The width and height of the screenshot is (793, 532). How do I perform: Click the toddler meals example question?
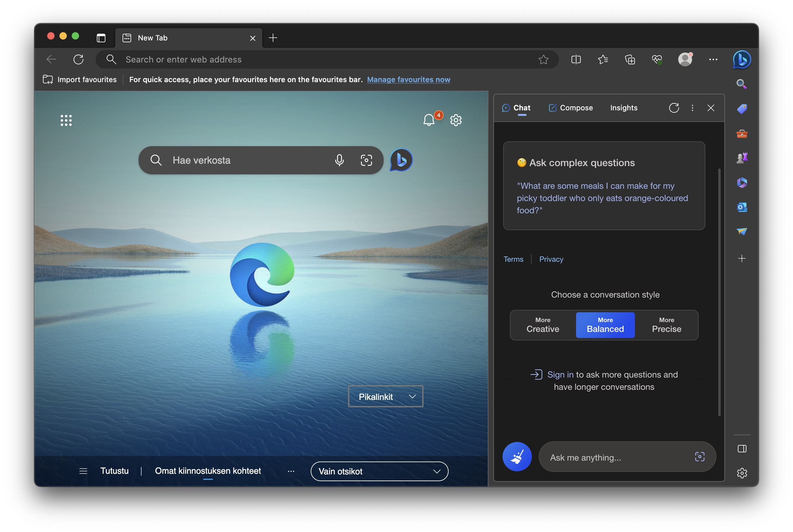tap(602, 198)
